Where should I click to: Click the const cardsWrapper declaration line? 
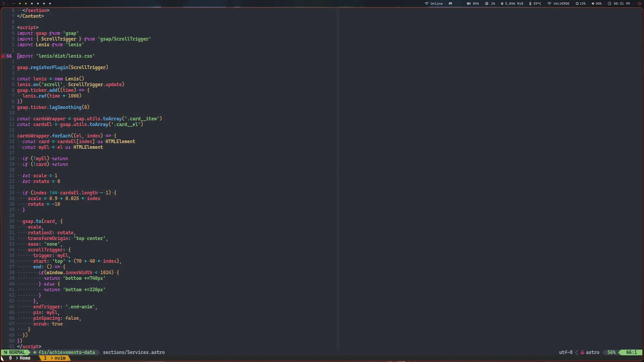[x=90, y=119]
